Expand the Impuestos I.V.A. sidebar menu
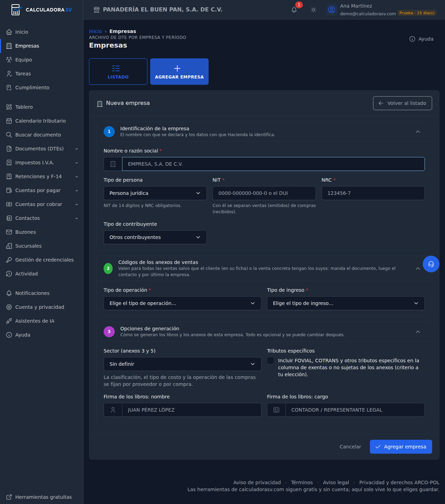The height and width of the screenshot is (504, 445). (x=42, y=163)
